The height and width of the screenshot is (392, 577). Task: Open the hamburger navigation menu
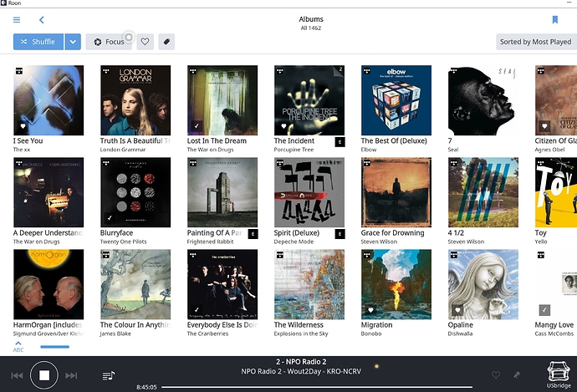point(17,20)
